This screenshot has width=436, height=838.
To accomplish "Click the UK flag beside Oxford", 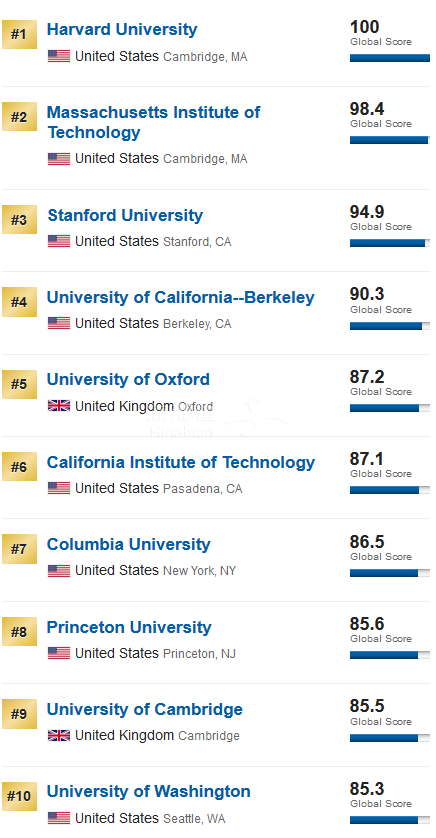I will click(x=59, y=406).
